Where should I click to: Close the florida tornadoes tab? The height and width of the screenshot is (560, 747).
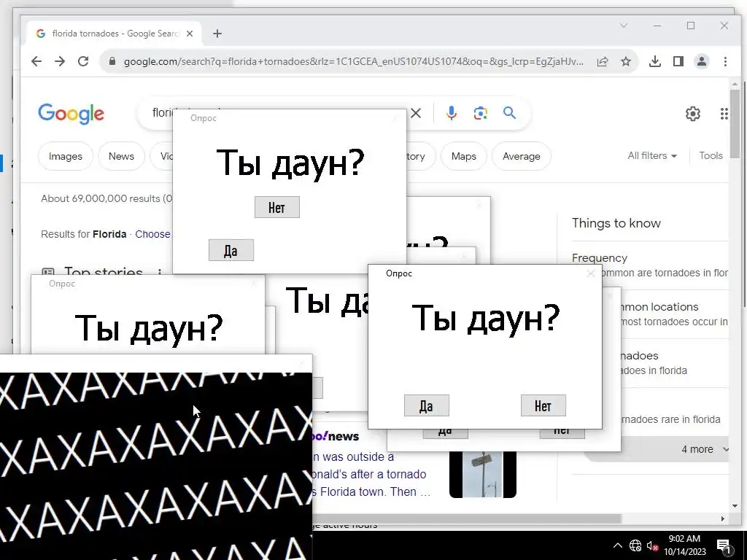point(190,34)
